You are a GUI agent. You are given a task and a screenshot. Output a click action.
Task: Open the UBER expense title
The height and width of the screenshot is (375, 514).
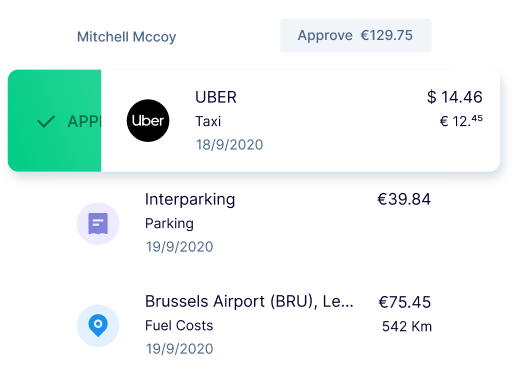216,97
